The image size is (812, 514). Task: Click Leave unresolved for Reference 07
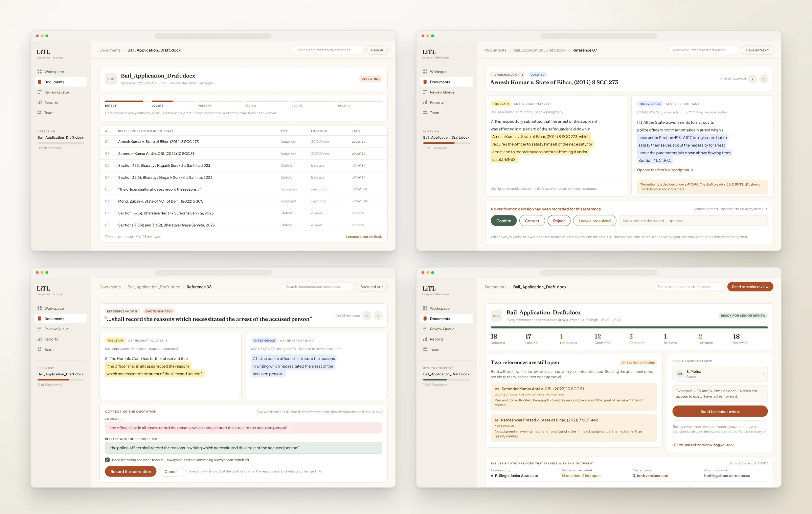click(594, 221)
